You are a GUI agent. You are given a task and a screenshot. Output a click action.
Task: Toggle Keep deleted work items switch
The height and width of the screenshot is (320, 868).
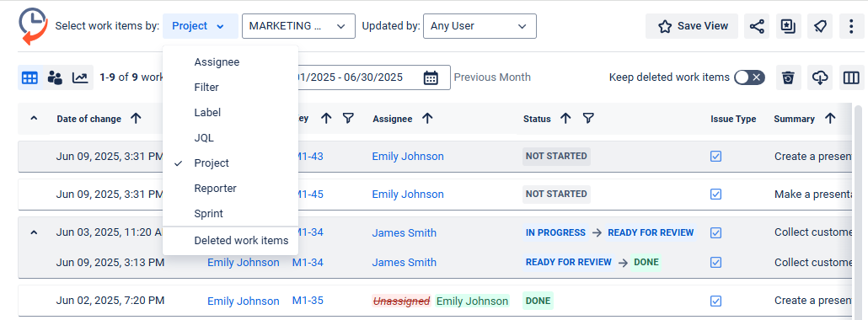749,77
